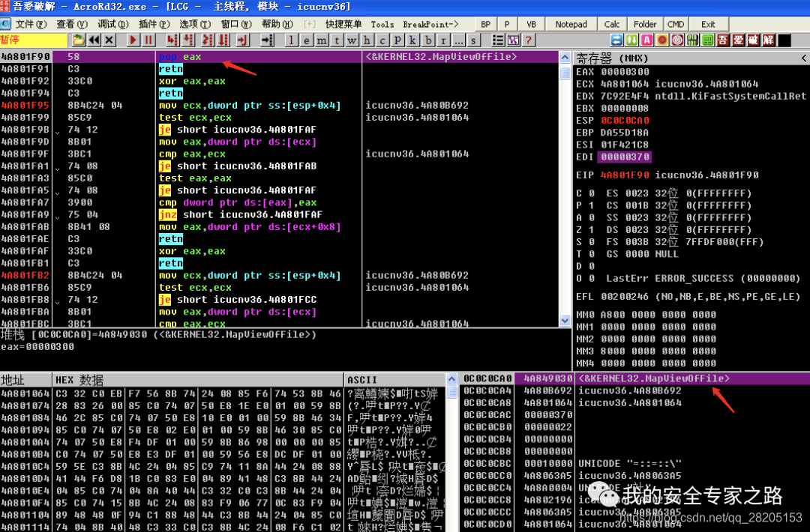Click the green up-down arrows plugin icon
Image resolution: width=810 pixels, height=532 pixels.
631,40
